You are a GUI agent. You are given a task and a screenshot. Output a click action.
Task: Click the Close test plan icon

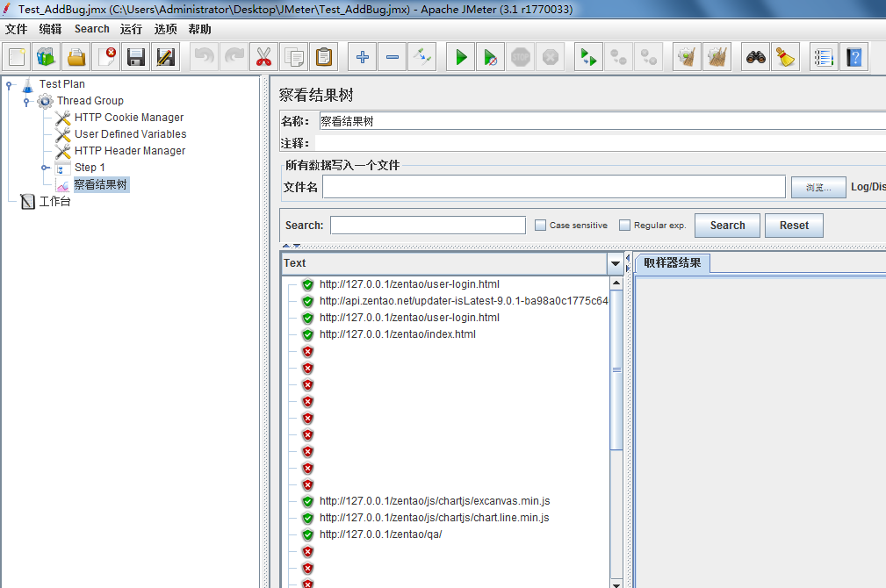click(x=106, y=56)
